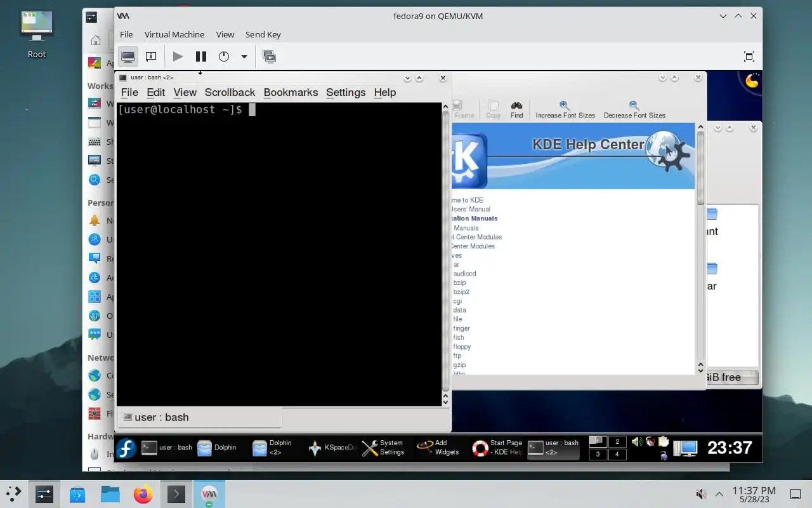Viewport: 812px width, 508px height.
Task: Open the Virtual Machine menu
Action: coord(174,34)
